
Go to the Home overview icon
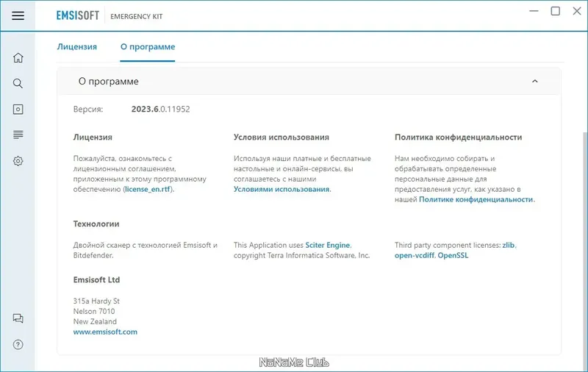pyautogui.click(x=18, y=58)
